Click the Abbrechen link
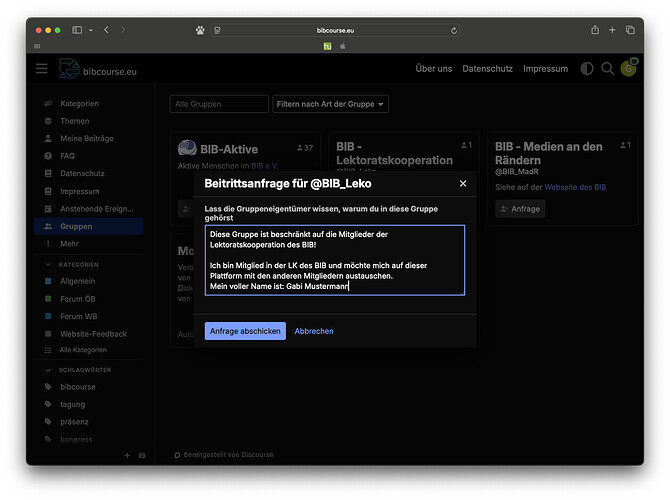Screen dimensions: 670x500 (x=314, y=331)
